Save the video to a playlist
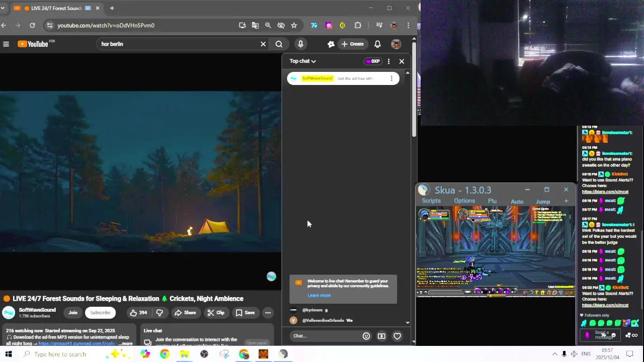Screen dimensions: 644x362 (245, 313)
